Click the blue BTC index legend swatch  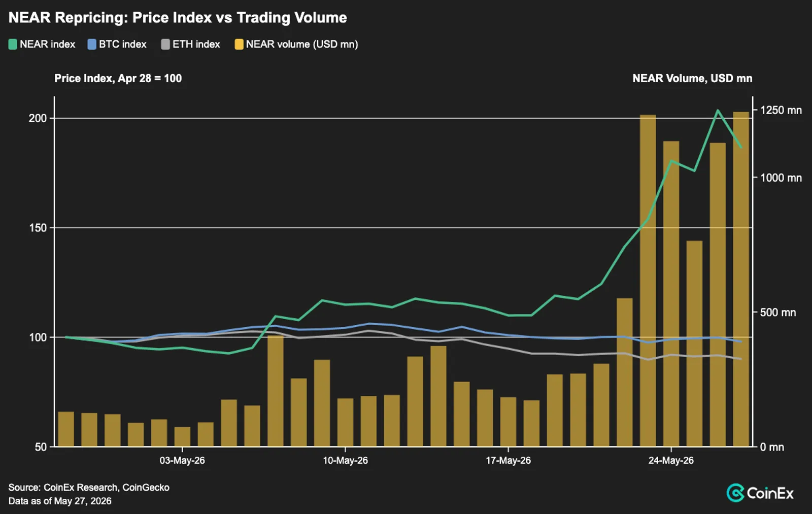click(92, 45)
